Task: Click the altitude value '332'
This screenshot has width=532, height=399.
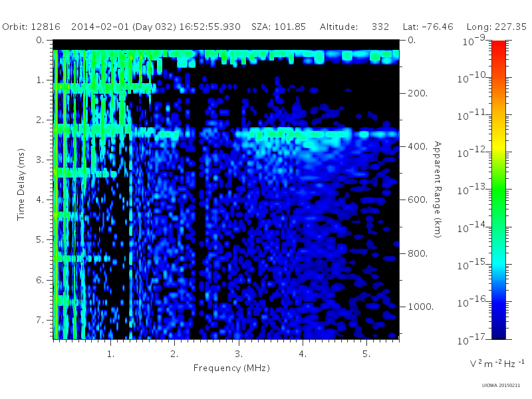Action: (x=380, y=27)
